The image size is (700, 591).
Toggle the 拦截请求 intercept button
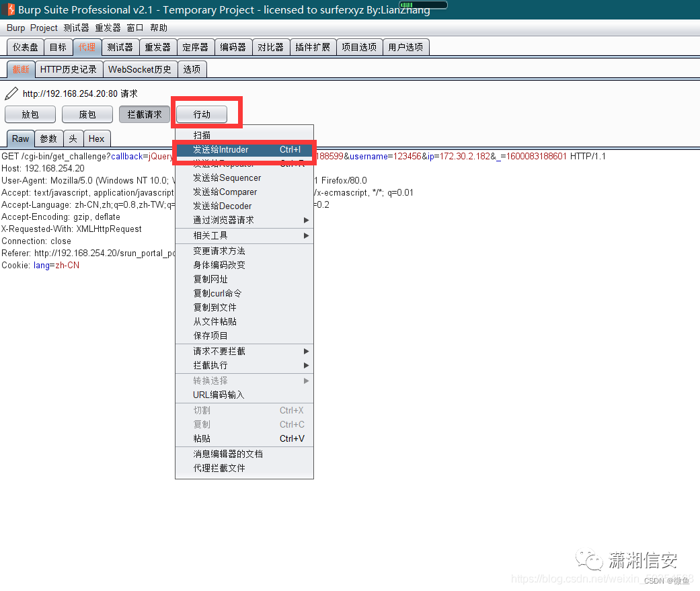click(x=144, y=114)
